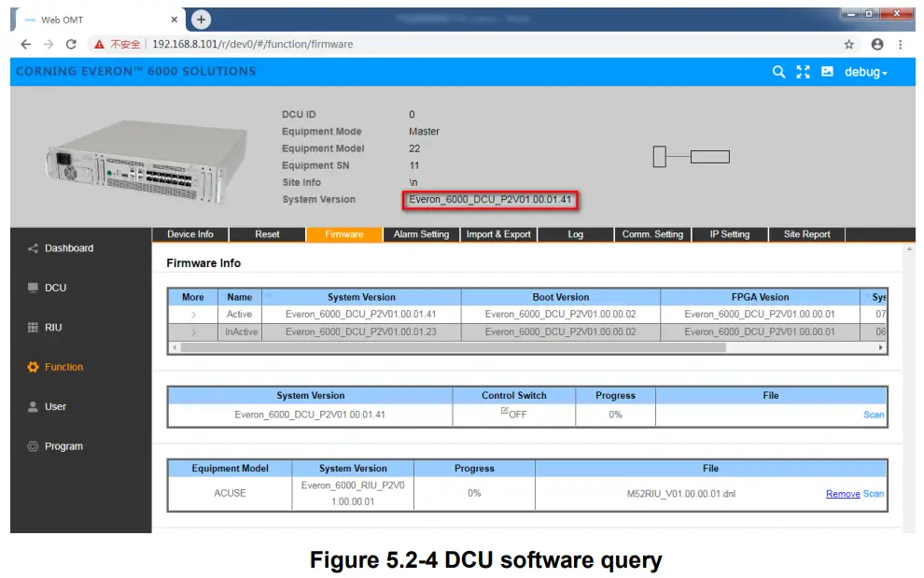Open a new browser tab with plus button
This screenshot has height=578, width=924.
[x=201, y=20]
